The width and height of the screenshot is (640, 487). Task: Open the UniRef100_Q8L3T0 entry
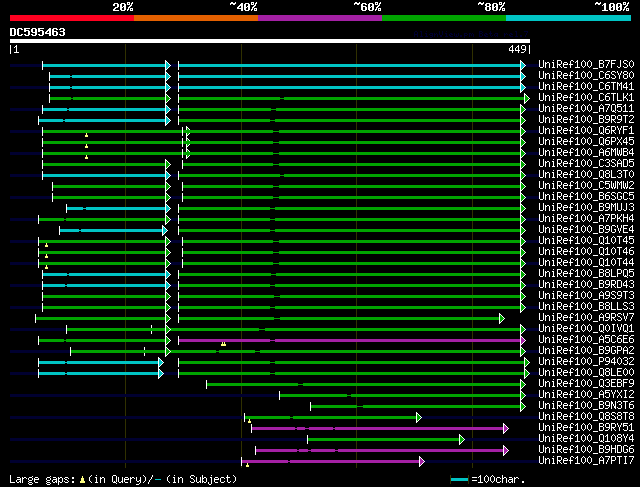pyautogui.click(x=586, y=175)
